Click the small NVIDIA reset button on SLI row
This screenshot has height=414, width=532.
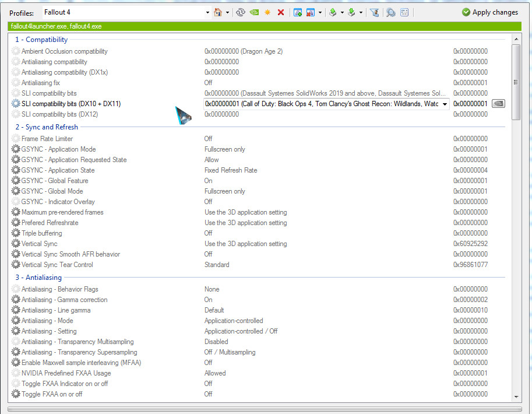498,104
